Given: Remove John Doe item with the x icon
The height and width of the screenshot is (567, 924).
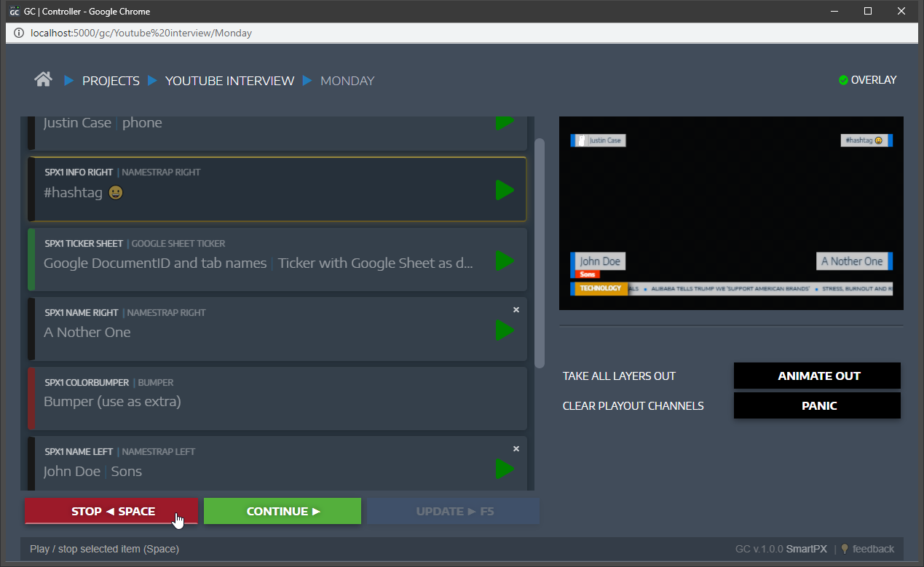Looking at the screenshot, I should click(x=516, y=448).
